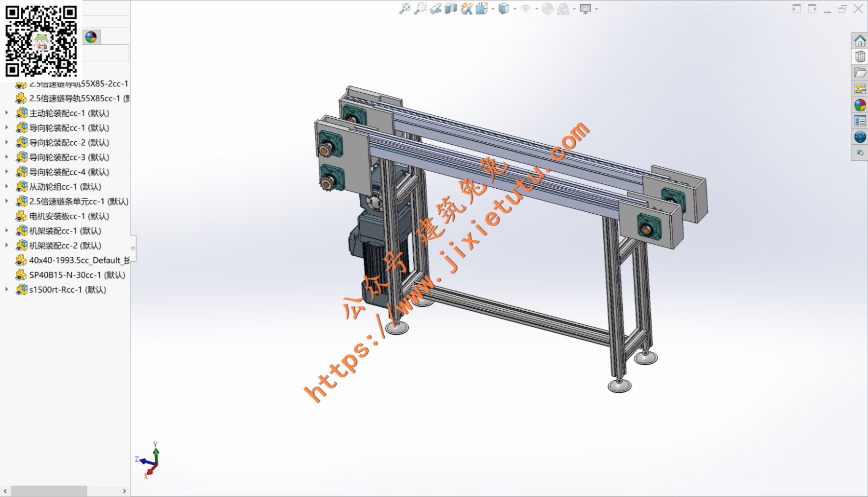Viewport: 868px width, 497px height.
Task: Select SP40B15-N-30cc-1 component in tree
Action: (77, 275)
